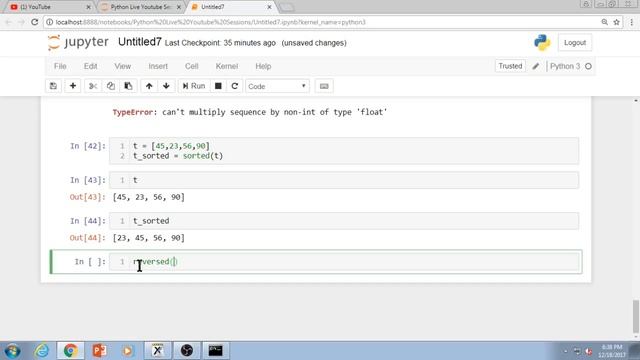This screenshot has width=640, height=360.
Task: Click the Python logo icon
Action: (542, 42)
